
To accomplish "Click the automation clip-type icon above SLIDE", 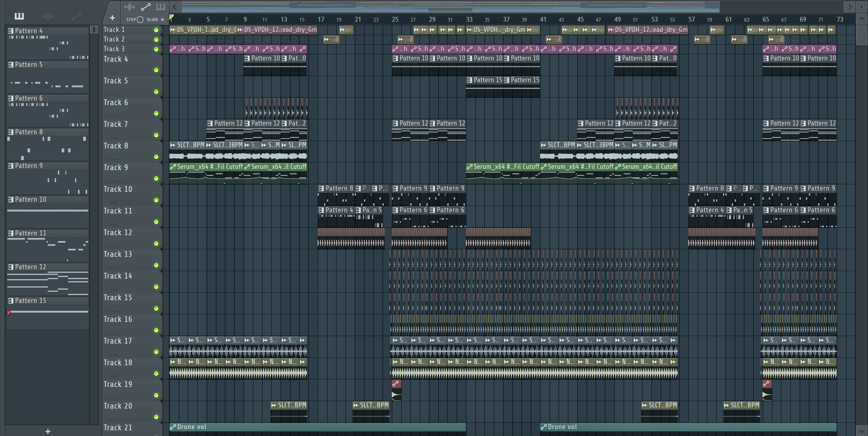I will click(146, 7).
